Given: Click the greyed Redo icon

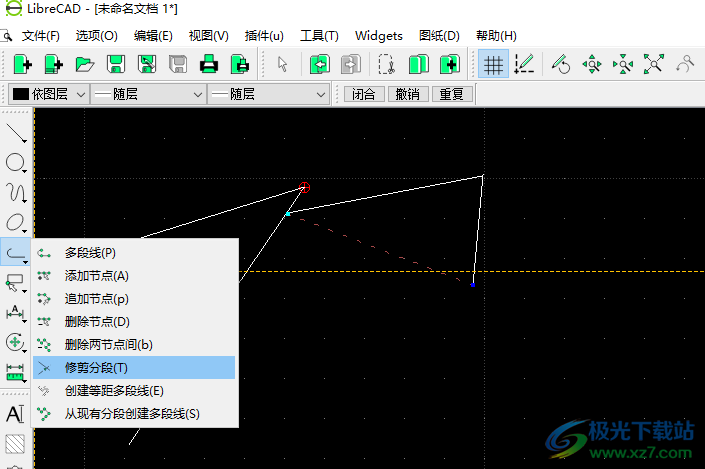Looking at the screenshot, I should click(x=351, y=64).
